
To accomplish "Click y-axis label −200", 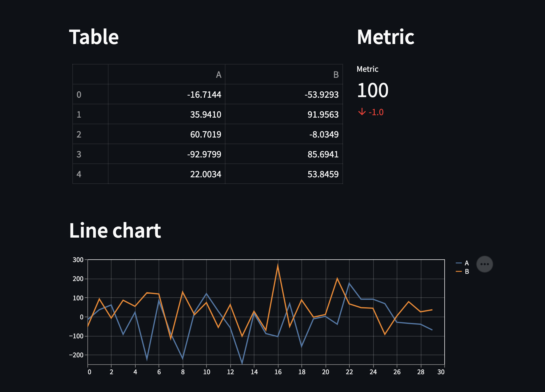I will (x=76, y=355).
